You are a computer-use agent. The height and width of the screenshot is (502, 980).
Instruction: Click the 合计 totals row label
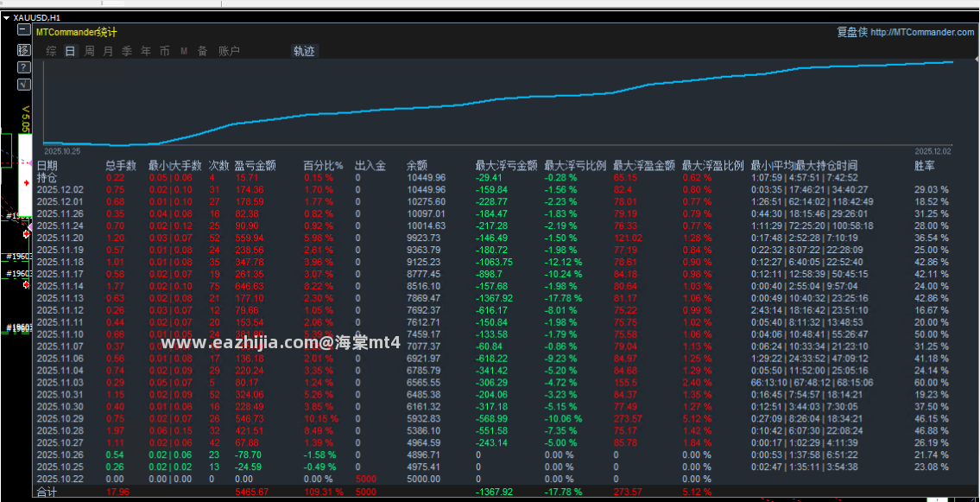(47, 492)
